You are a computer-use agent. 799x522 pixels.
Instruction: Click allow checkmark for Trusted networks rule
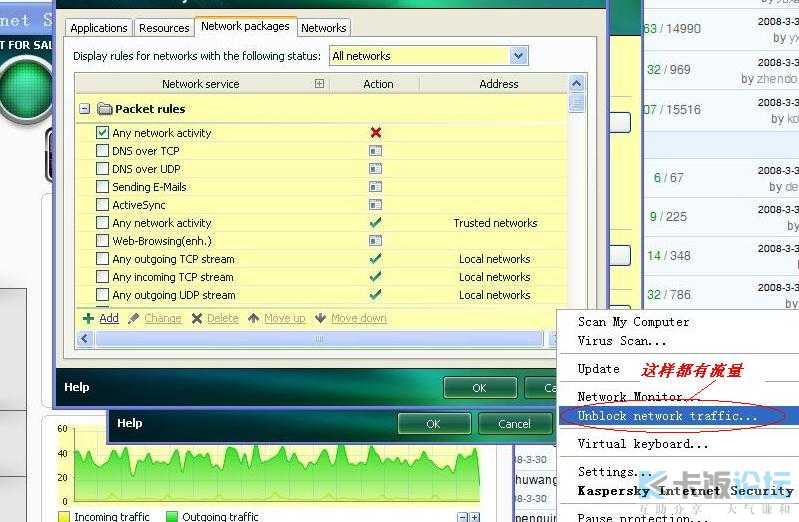(376, 223)
